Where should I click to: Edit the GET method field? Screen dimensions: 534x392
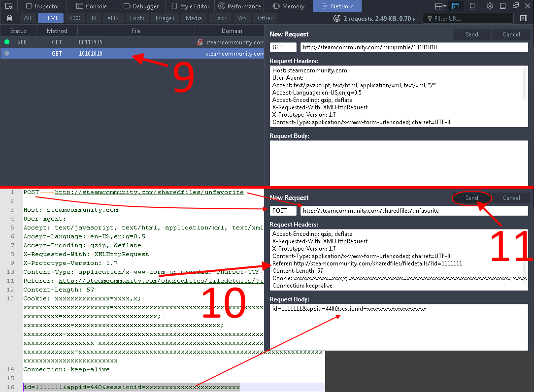point(283,47)
